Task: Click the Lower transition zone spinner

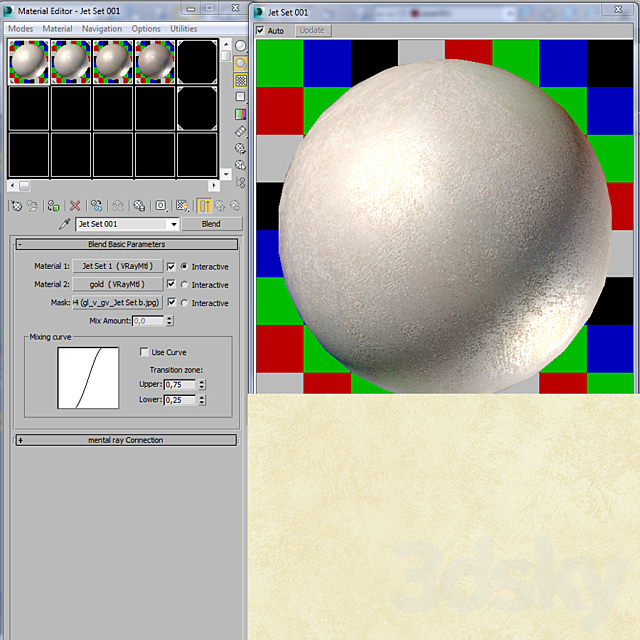Action: pyautogui.click(x=202, y=400)
